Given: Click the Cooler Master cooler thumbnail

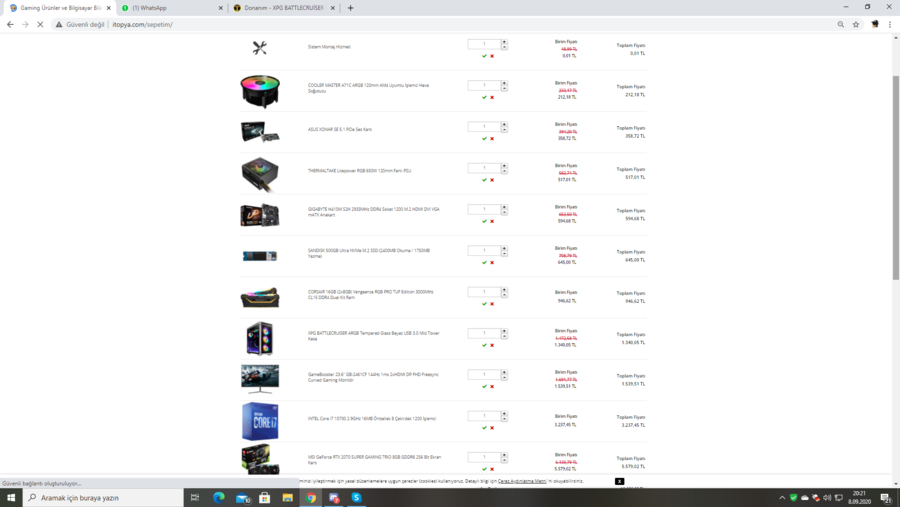Looking at the screenshot, I should pos(260,91).
